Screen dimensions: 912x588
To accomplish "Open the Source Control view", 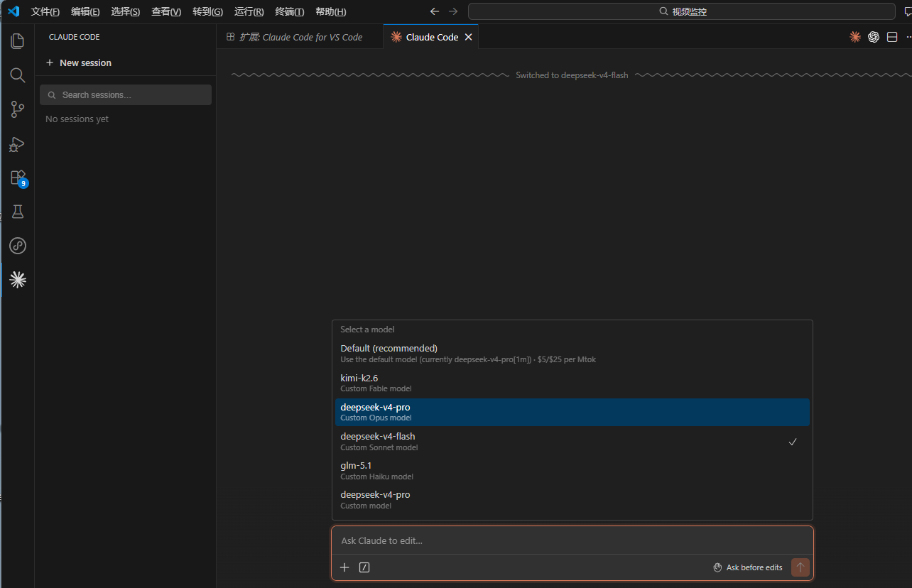I will [18, 109].
